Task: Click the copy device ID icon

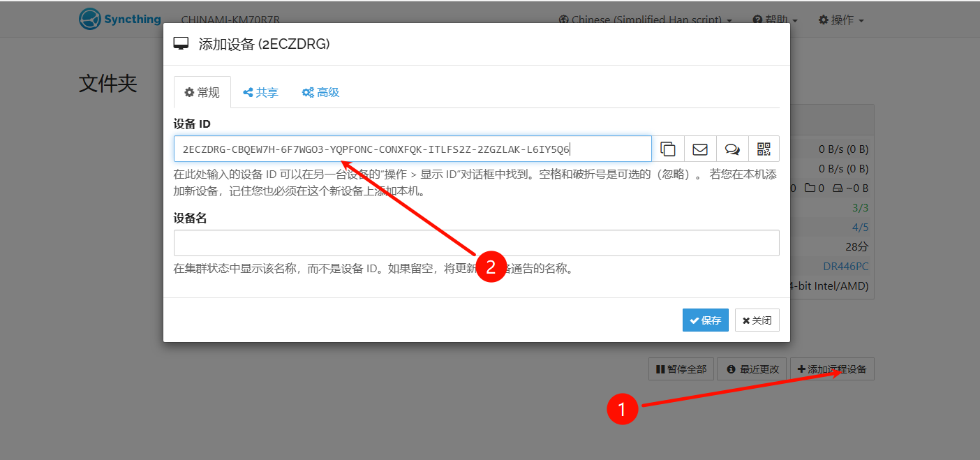Action: (668, 149)
